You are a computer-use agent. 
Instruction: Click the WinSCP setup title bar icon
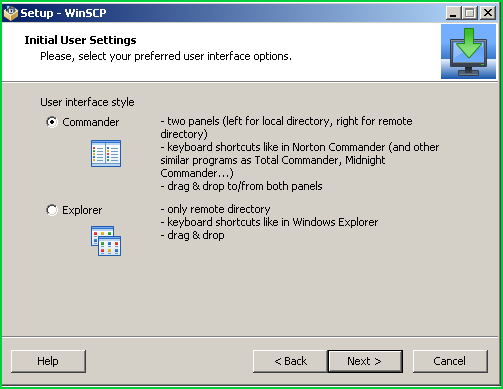point(10,13)
